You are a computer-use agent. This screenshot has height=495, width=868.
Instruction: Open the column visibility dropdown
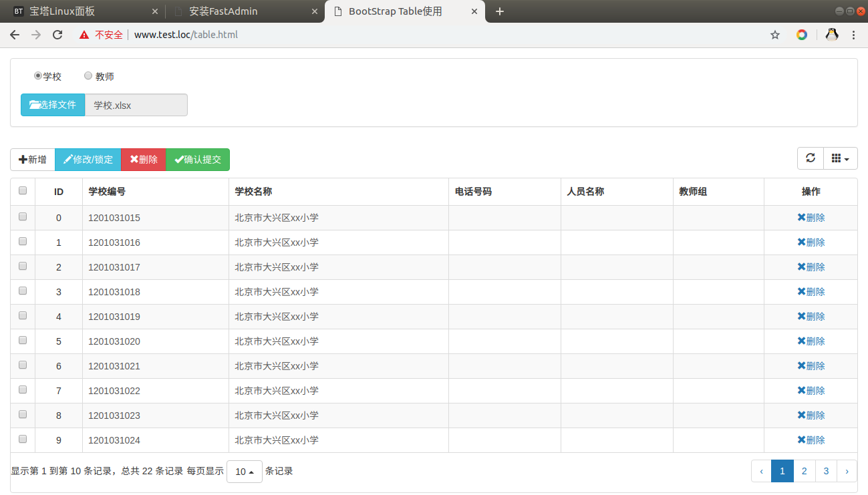pyautogui.click(x=840, y=158)
